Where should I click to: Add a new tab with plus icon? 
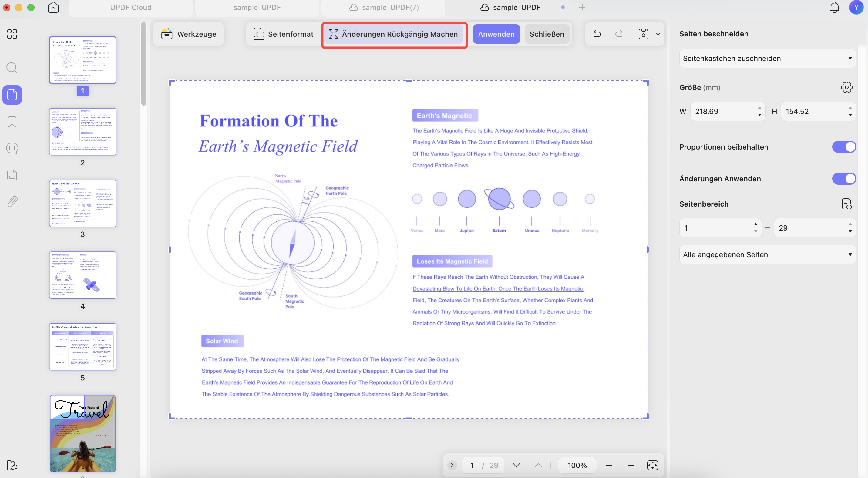[x=582, y=7]
